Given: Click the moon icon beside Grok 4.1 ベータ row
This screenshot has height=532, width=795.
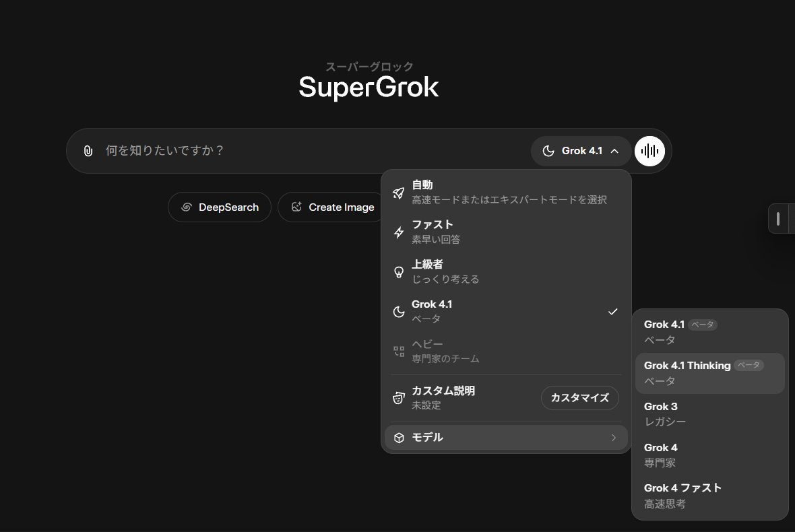Looking at the screenshot, I should [x=399, y=312].
